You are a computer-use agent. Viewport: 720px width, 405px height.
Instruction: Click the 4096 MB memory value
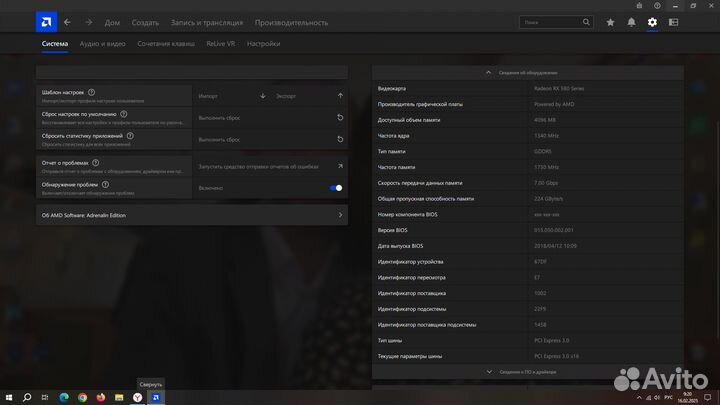coord(545,120)
